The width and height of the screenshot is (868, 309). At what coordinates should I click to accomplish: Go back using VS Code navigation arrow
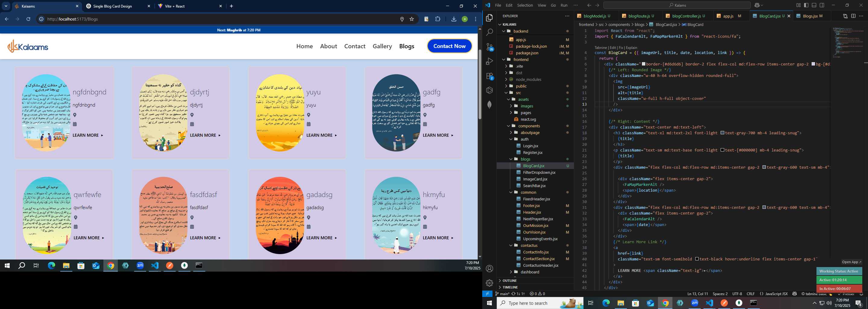tap(589, 5)
